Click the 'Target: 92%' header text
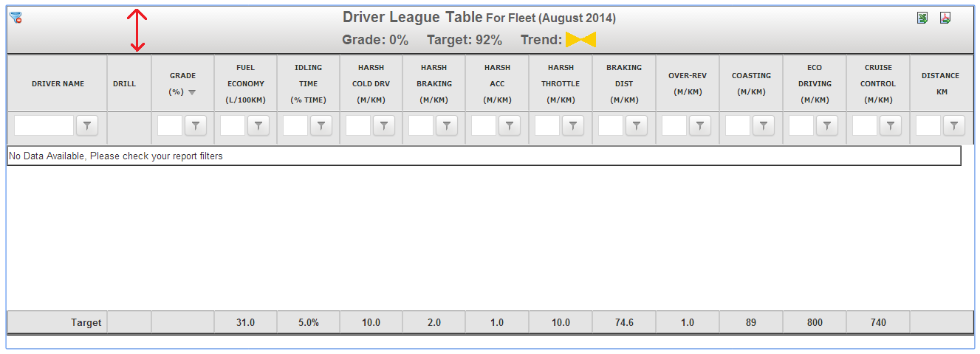The height and width of the screenshot is (354, 980). 465,40
